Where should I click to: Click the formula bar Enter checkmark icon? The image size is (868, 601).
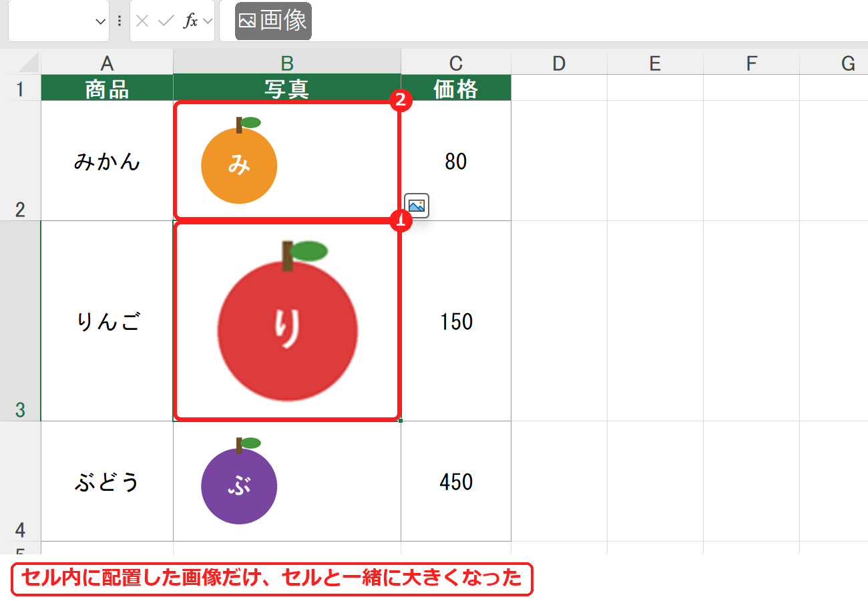coord(166,21)
